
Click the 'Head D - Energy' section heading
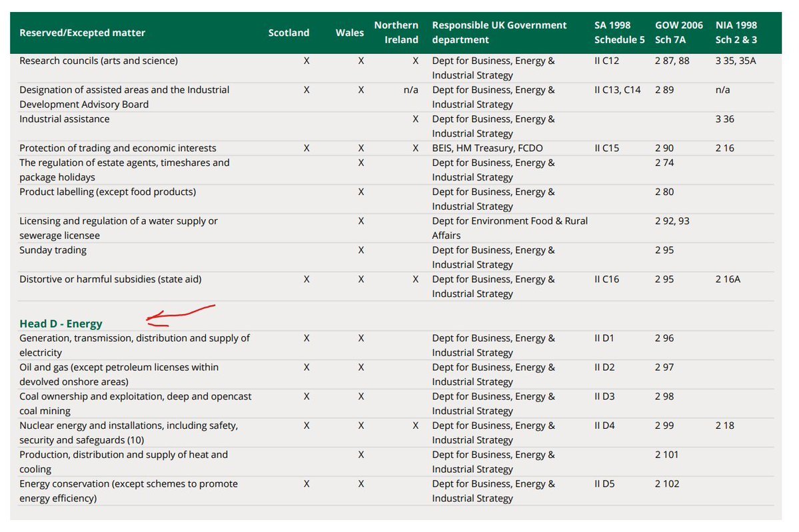tap(61, 324)
